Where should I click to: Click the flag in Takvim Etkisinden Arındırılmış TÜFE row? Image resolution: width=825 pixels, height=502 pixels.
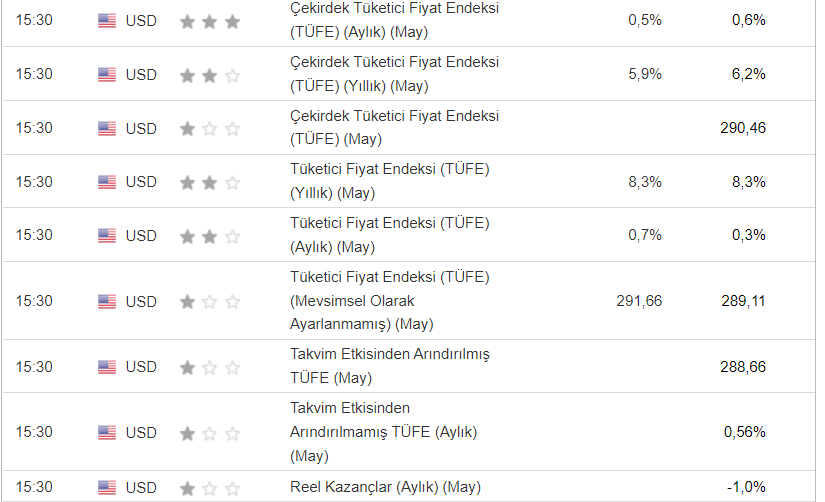pyautogui.click(x=107, y=367)
